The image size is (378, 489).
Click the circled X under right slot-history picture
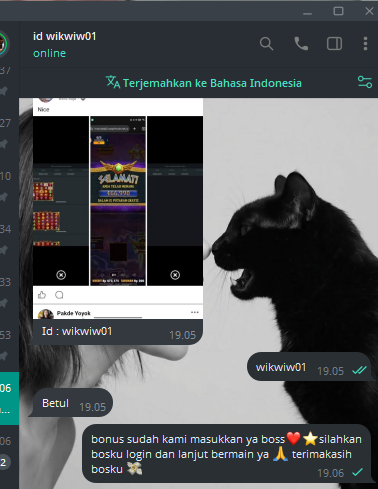175,275
